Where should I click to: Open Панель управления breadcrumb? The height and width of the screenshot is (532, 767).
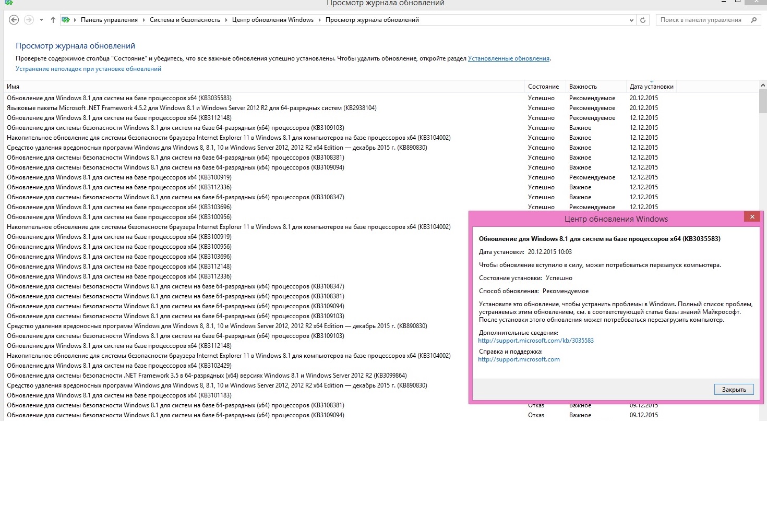click(x=110, y=20)
